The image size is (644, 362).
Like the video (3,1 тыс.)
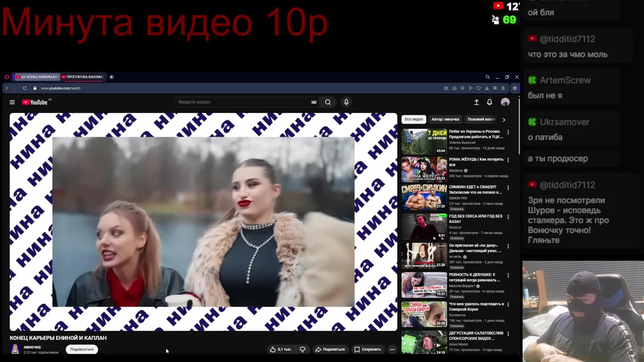[281, 349]
